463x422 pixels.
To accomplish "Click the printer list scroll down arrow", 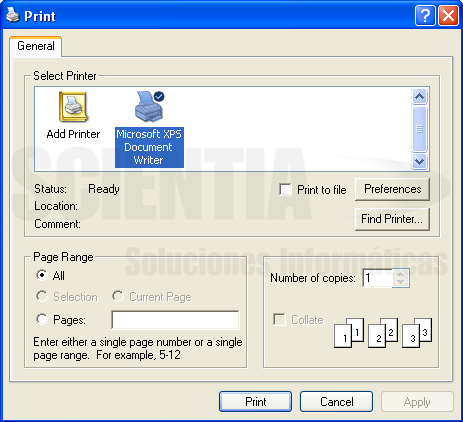I will pos(419,162).
